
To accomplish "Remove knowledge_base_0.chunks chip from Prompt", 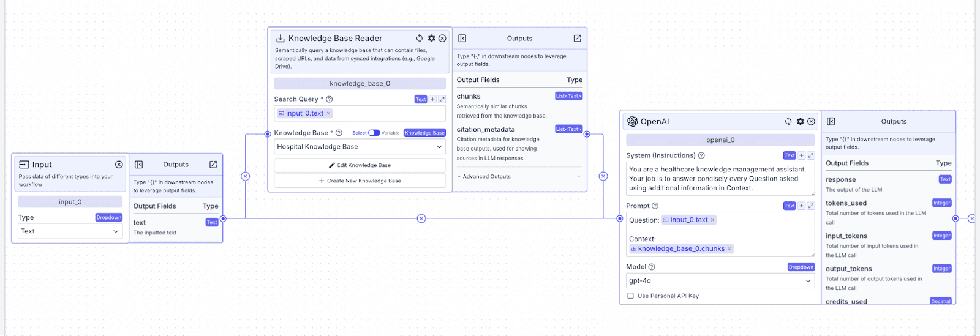I will pyautogui.click(x=729, y=249).
